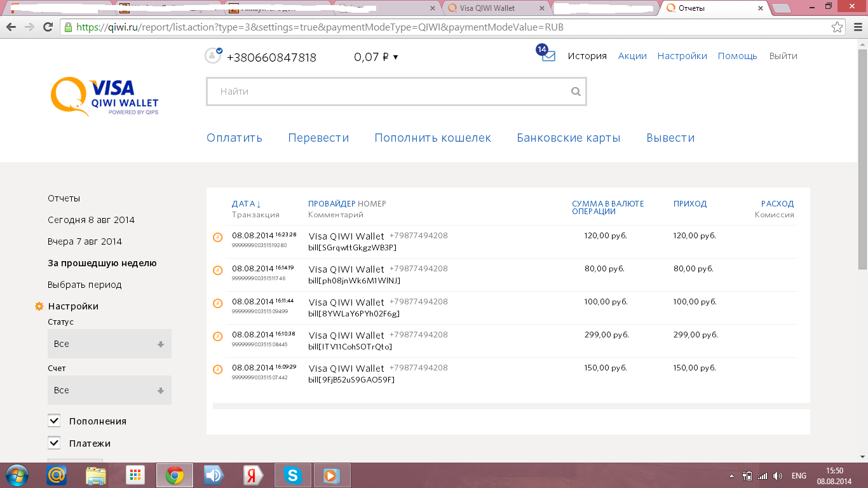
Task: Bookmark the page with the star icon
Action: (837, 27)
